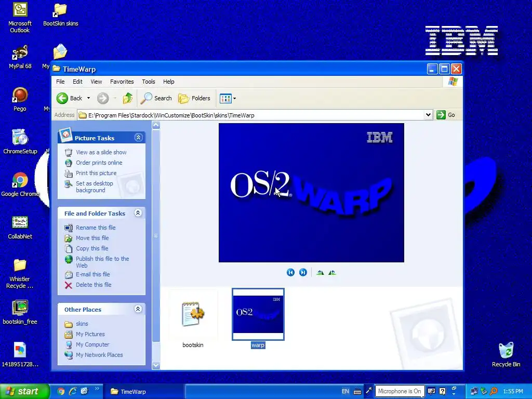Open the Tools menu

click(x=148, y=82)
